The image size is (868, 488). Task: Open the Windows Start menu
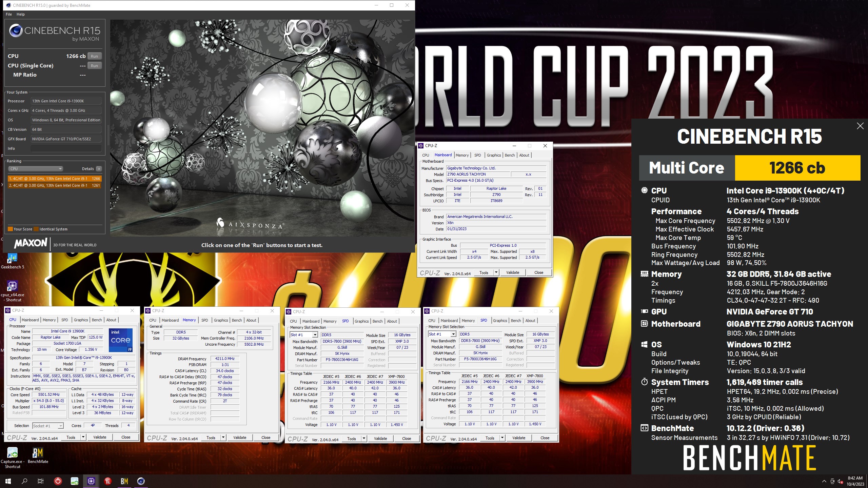(8, 481)
